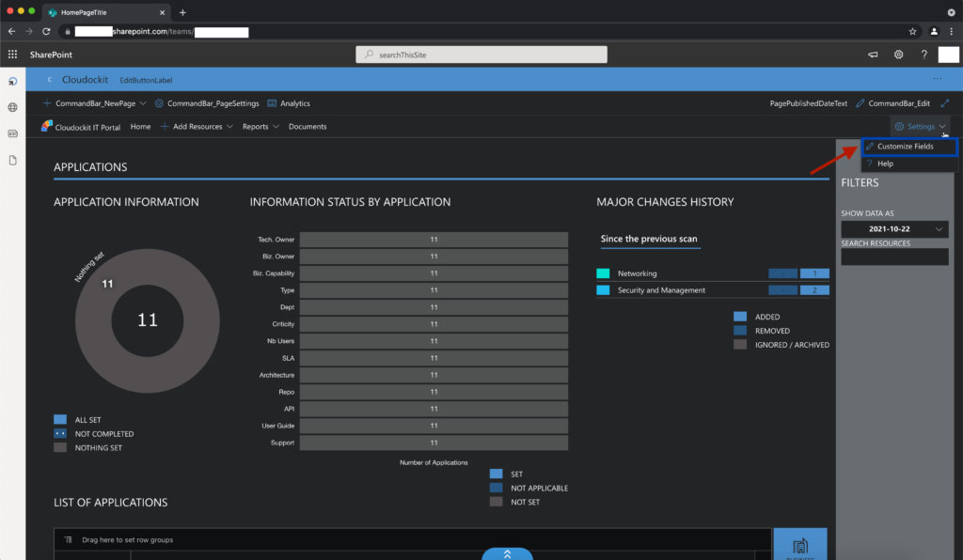Click the Security and Management row label
Image resolution: width=963 pixels, height=560 pixels.
(661, 290)
